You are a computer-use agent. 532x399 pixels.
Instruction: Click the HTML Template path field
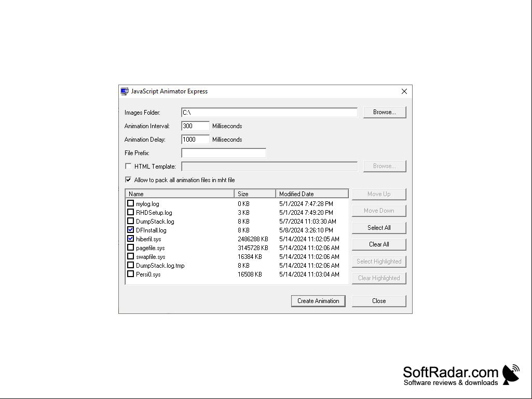(x=269, y=166)
